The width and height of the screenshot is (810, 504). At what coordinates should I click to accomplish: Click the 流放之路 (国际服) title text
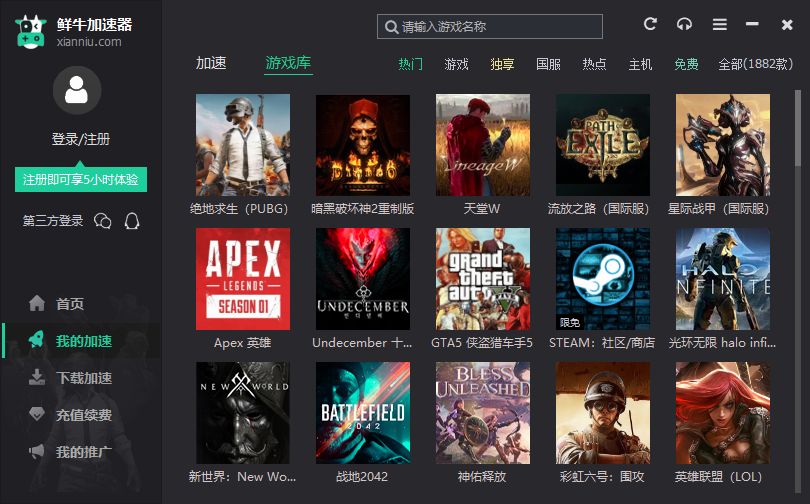tap(598, 209)
